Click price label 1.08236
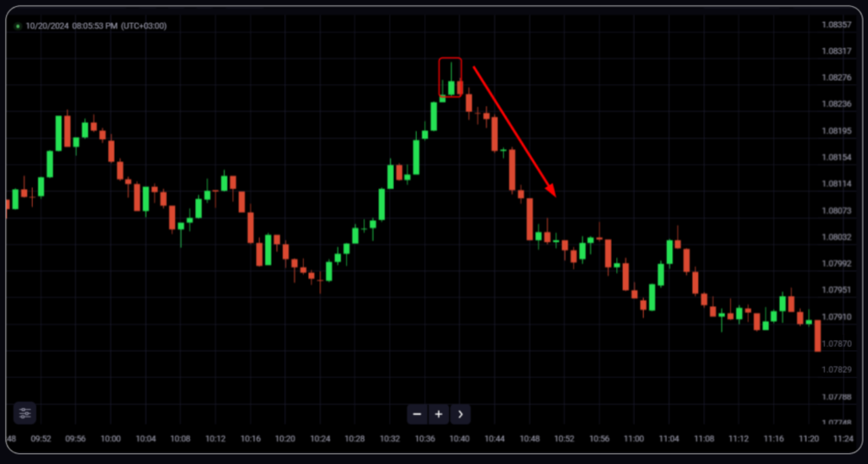The image size is (868, 464). click(x=836, y=104)
